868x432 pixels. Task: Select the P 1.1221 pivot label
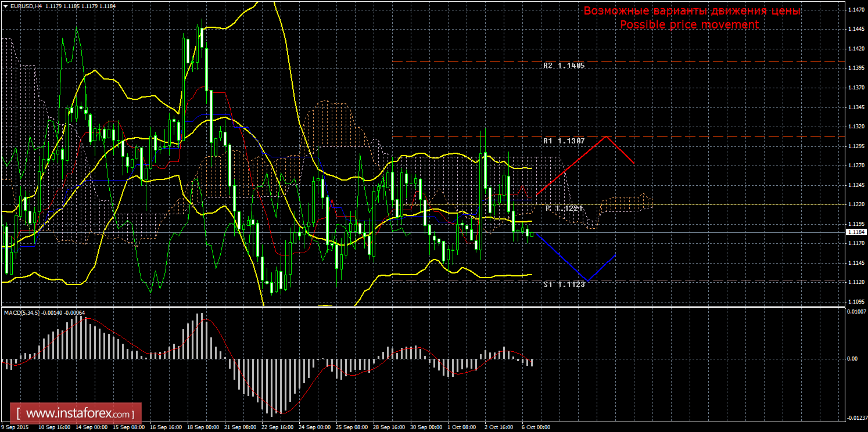coord(564,208)
